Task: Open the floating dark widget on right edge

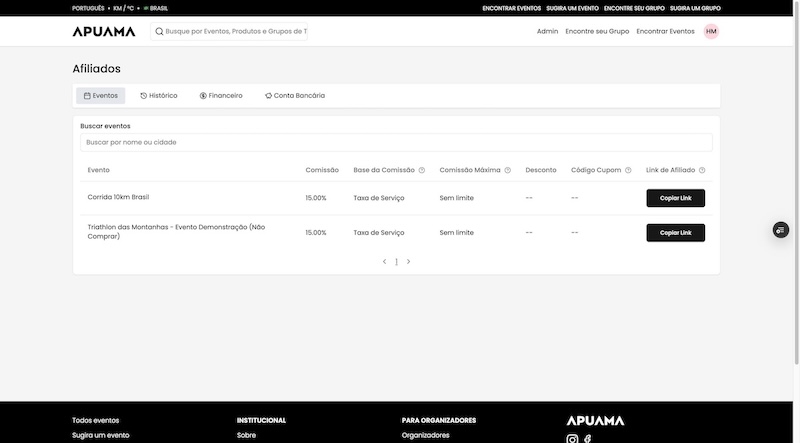Action: pos(781,230)
